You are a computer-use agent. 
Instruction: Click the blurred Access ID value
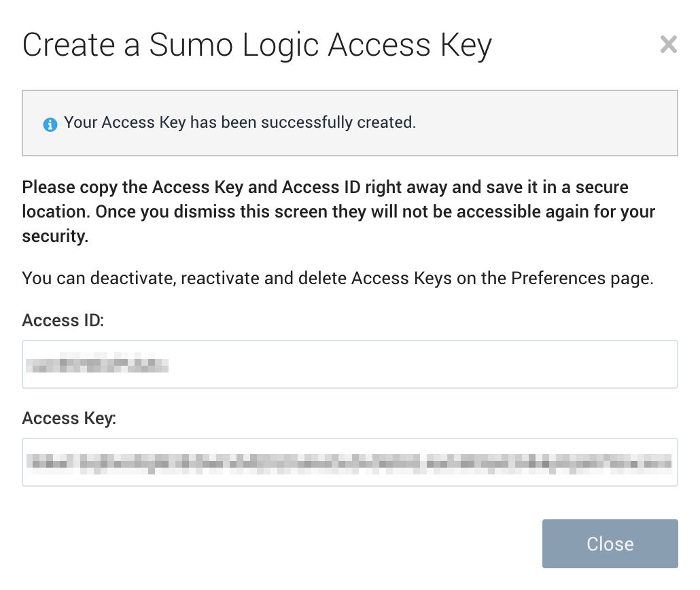point(97,366)
